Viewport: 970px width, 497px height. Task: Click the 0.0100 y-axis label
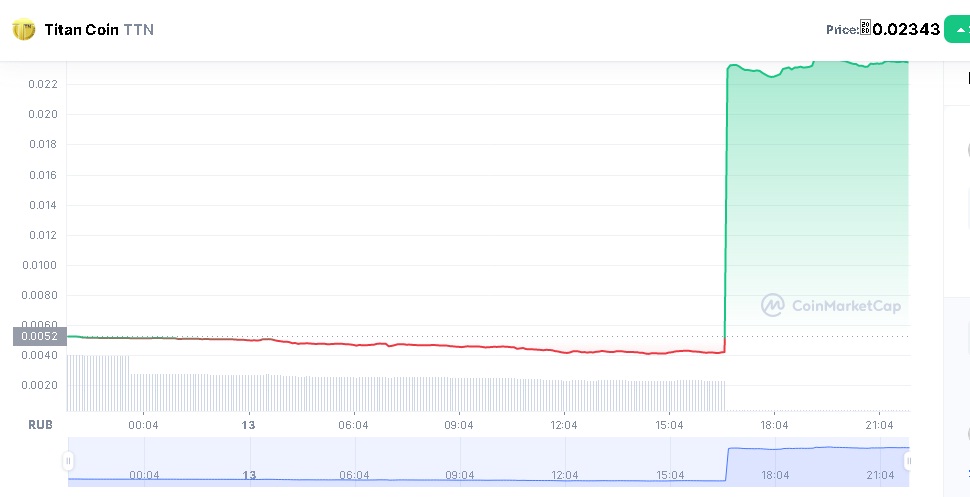click(x=40, y=265)
